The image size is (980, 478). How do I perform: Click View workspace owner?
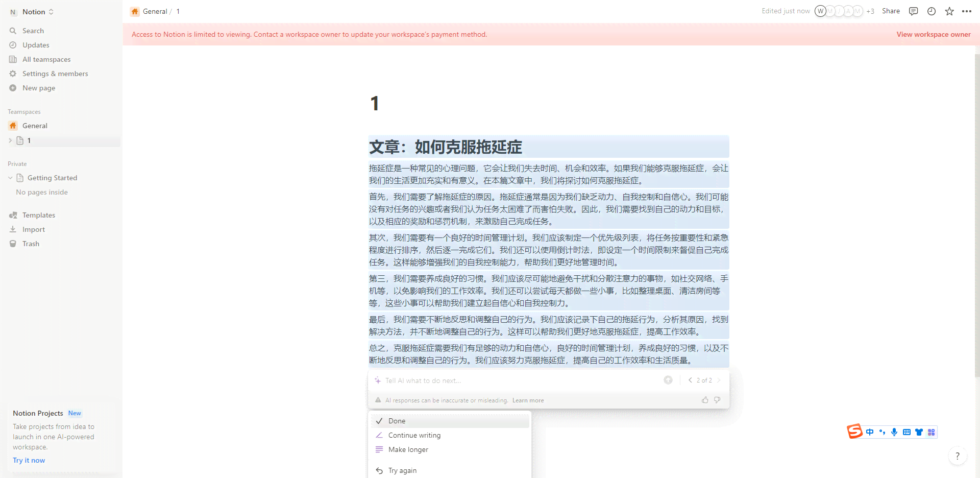[x=934, y=34]
